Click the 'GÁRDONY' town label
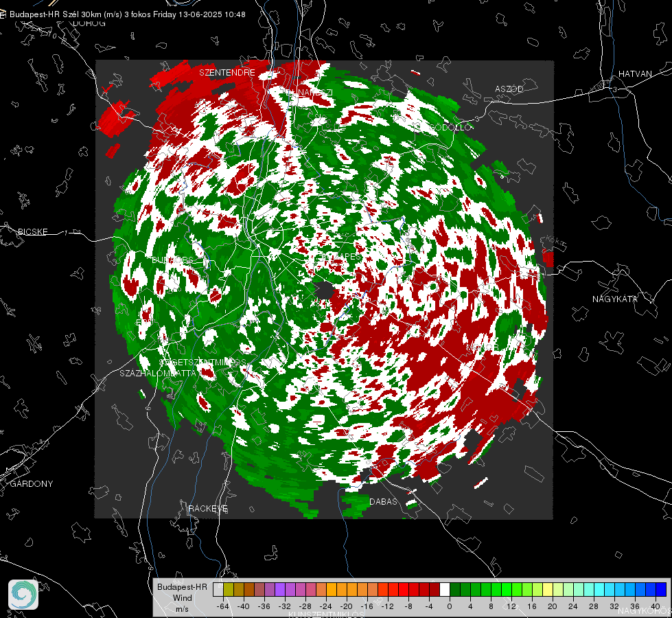 [x=32, y=484]
